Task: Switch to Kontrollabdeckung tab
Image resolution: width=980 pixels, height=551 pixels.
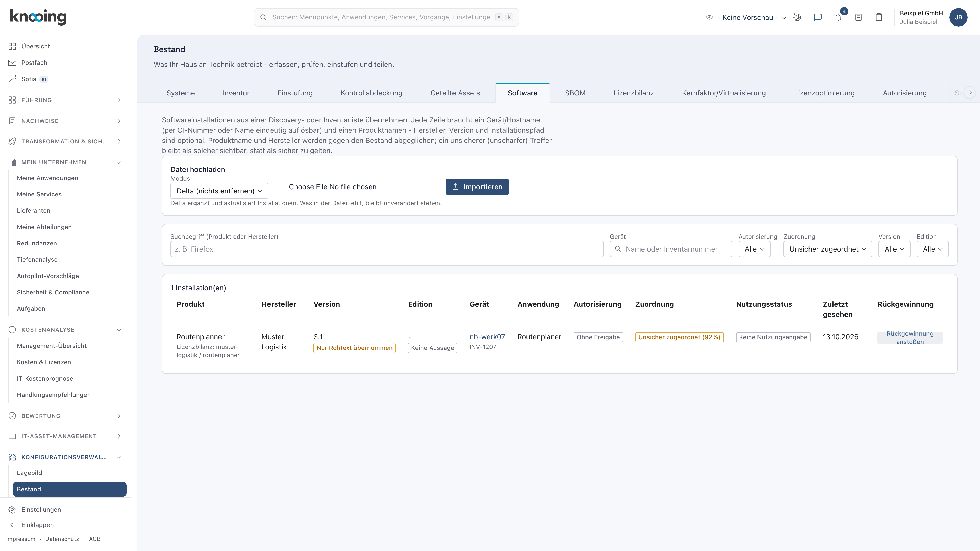Action: pos(371,93)
